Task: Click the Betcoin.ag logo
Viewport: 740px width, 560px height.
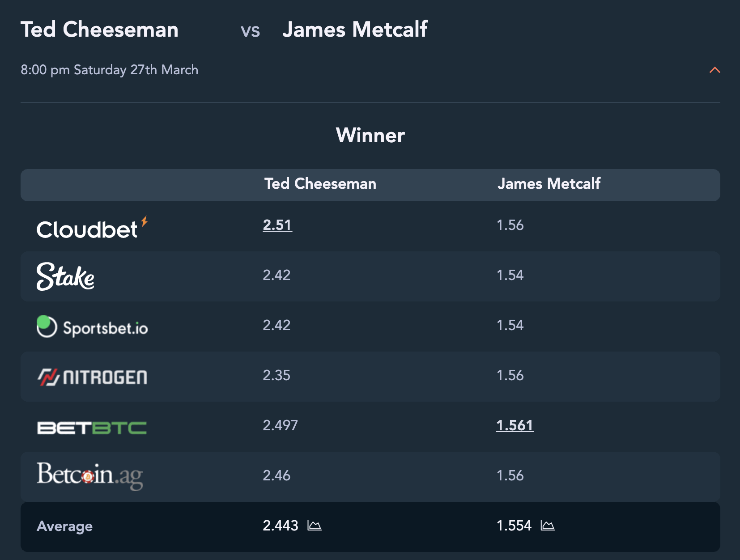Action: pos(89,476)
